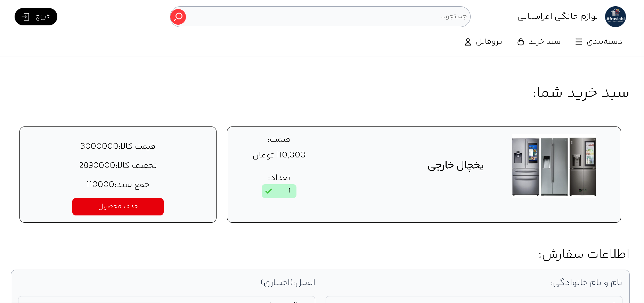
Task: Click the ایمیل (اختیاری) field
Action: (x=166, y=300)
